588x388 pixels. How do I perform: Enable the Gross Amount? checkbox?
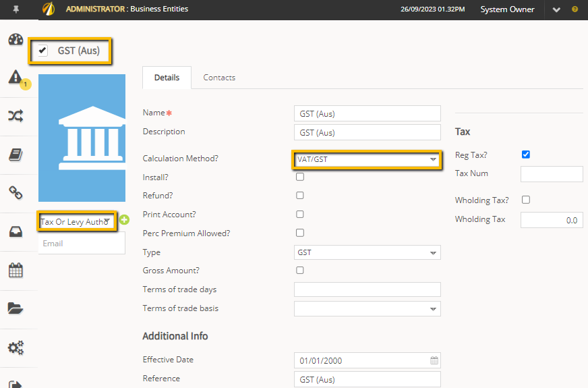pos(300,270)
